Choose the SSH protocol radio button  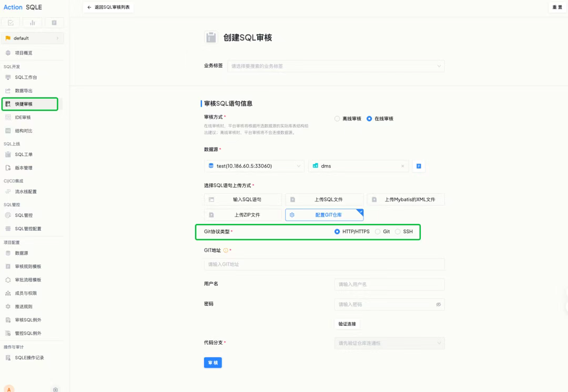point(398,232)
